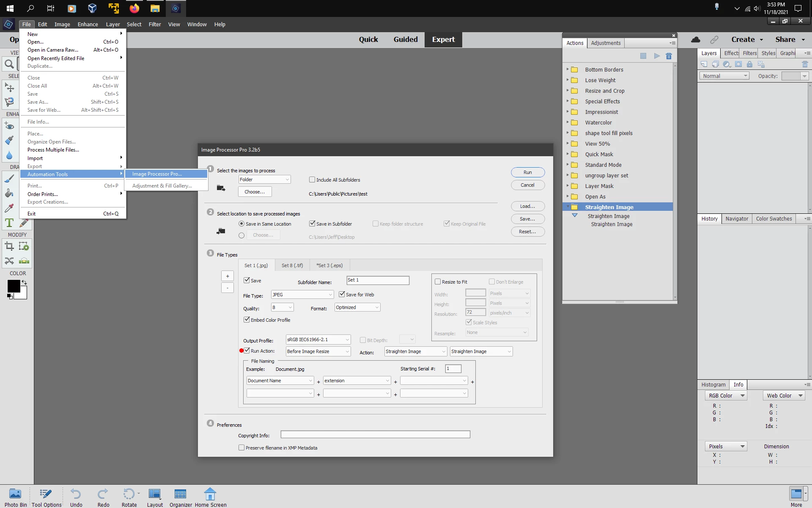This screenshot has height=508, width=812.
Task: Open the File Type JPEG dropdown
Action: [x=302, y=295]
